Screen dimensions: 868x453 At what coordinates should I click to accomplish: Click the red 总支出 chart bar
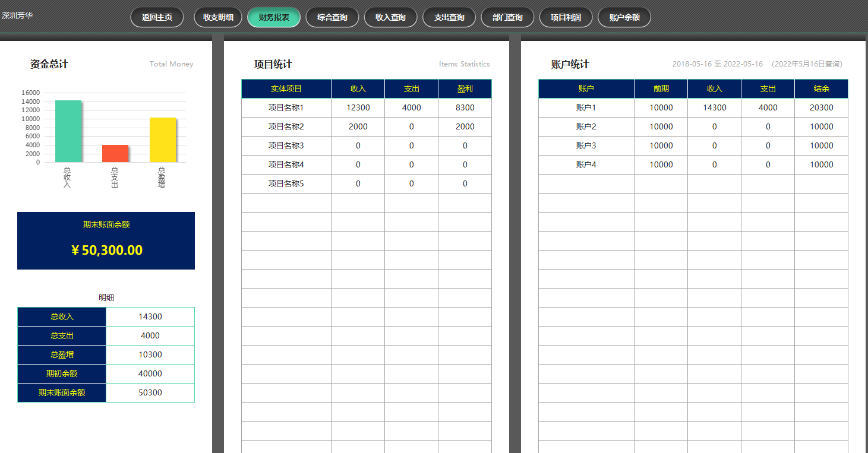(115, 153)
